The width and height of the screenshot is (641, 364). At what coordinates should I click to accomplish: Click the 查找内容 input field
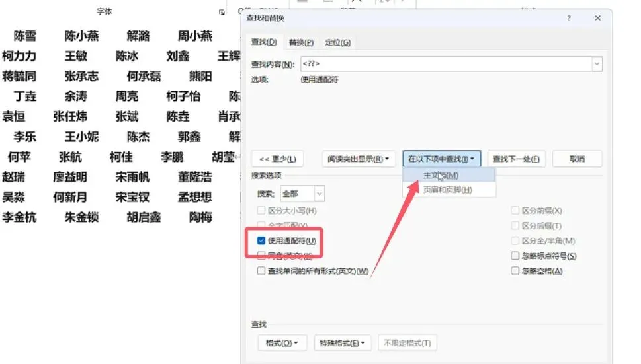click(446, 63)
